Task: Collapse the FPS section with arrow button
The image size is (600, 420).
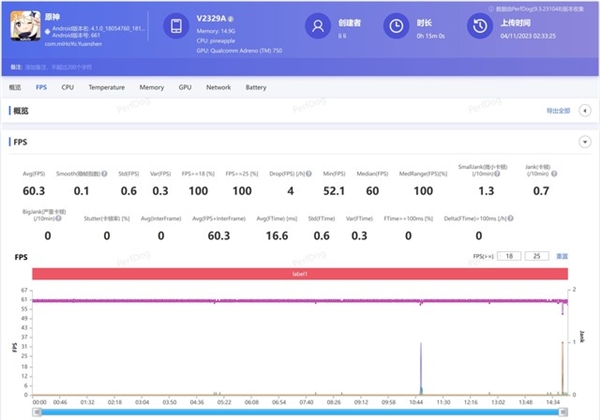Action: click(x=584, y=142)
